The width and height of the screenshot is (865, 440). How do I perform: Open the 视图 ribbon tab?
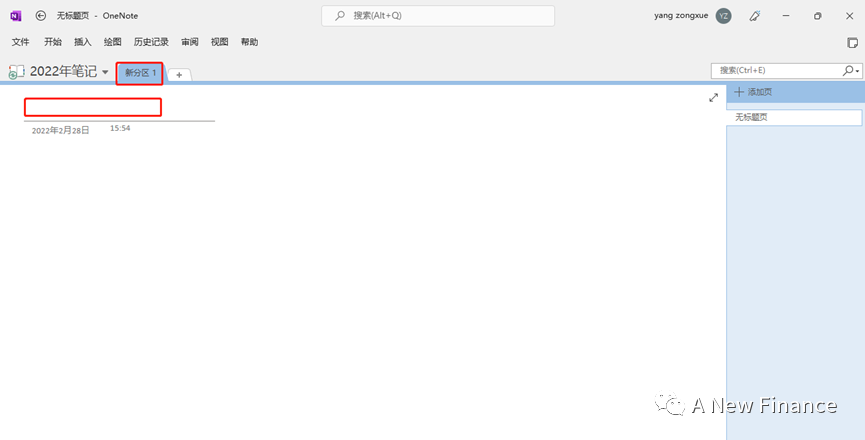coord(220,42)
